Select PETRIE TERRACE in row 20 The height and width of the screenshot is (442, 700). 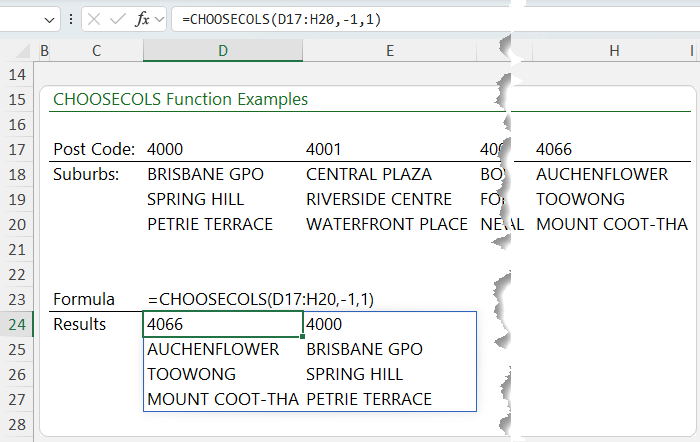210,224
